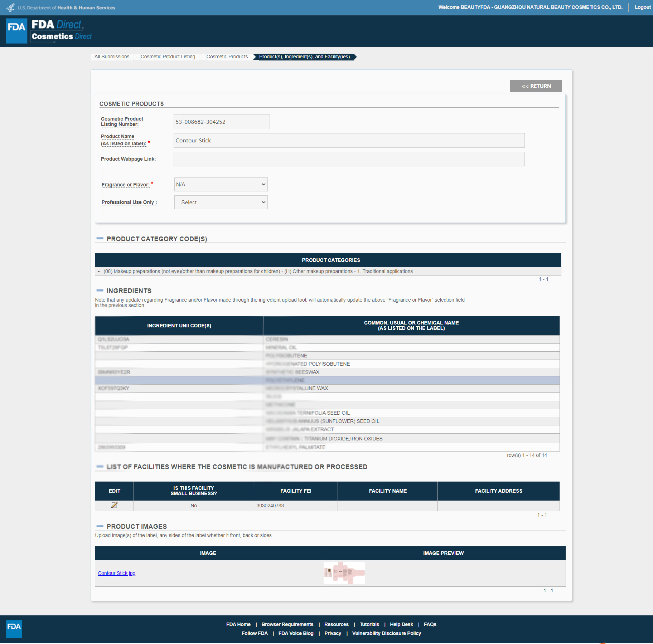653x644 pixels.
Task: Collapse the Product Images section
Action: pos(100,526)
